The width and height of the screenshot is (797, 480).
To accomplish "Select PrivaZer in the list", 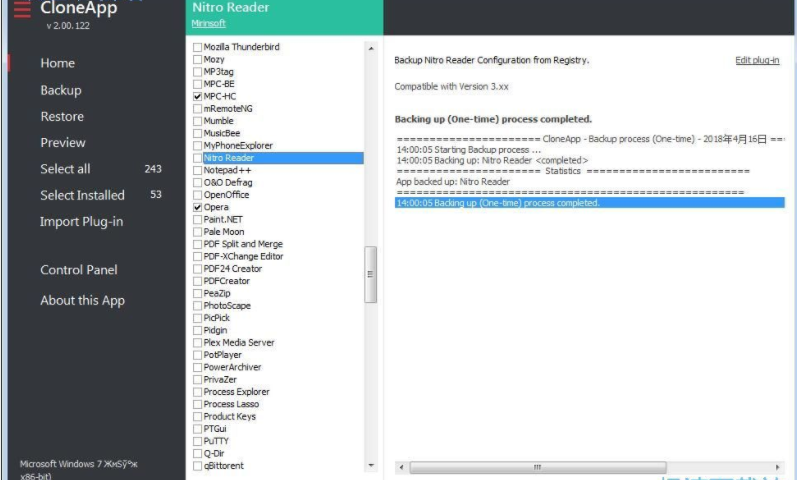I will [x=220, y=380].
